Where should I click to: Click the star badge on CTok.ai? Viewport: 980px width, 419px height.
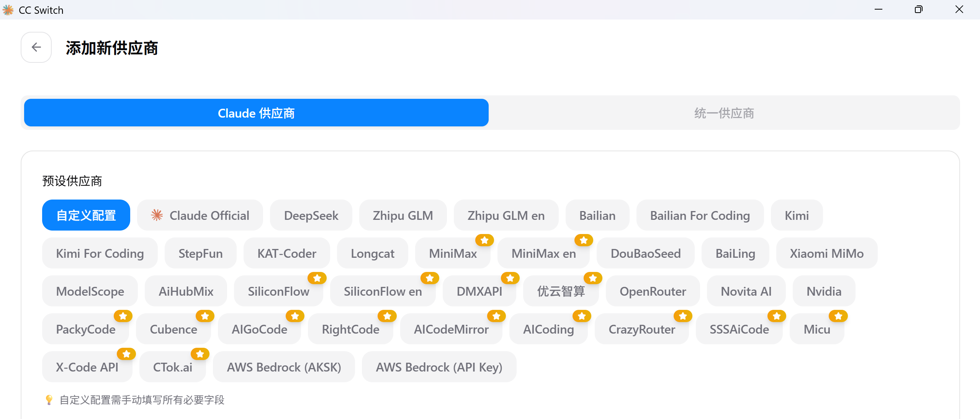coord(200,354)
